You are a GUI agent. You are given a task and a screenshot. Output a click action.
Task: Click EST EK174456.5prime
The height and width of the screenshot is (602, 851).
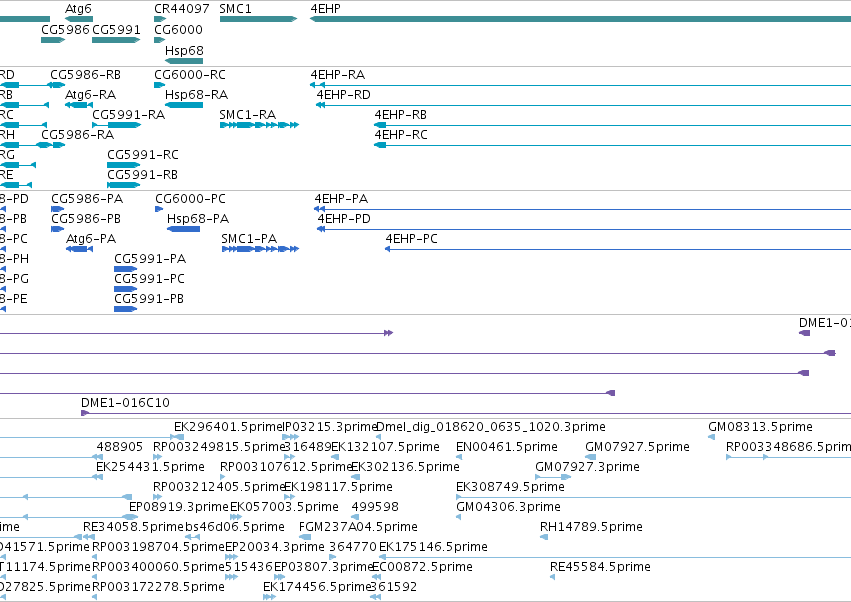[x=316, y=587]
